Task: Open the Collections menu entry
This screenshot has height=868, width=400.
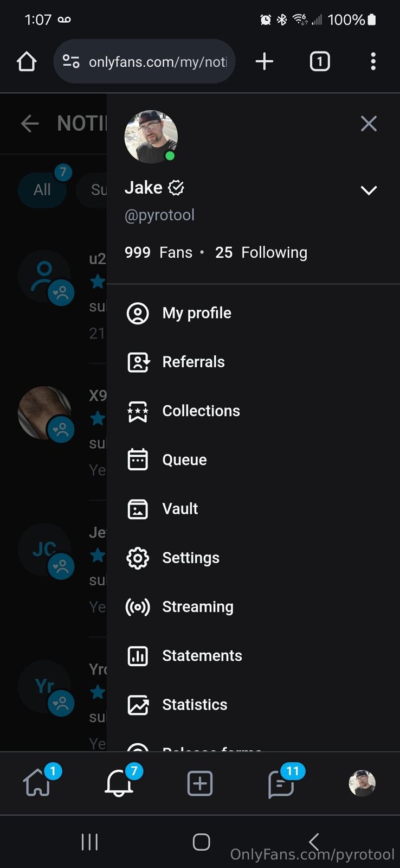Action: [201, 411]
